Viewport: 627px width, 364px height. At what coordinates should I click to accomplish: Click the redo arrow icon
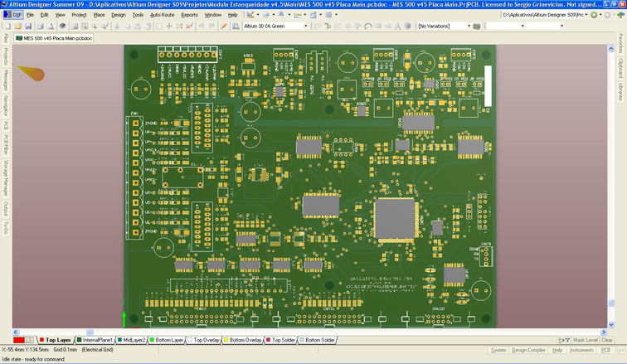211,26
